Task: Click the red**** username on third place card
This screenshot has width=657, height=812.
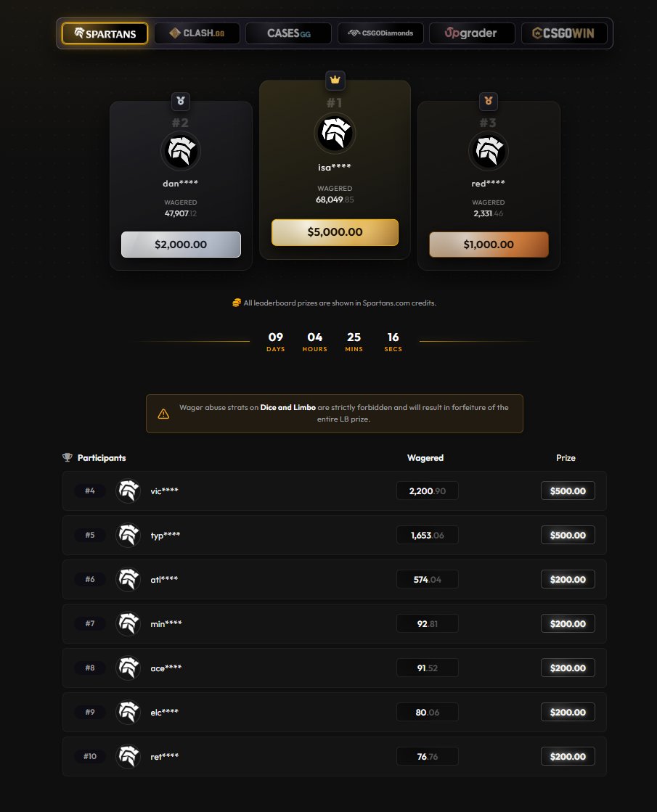Action: click(x=488, y=184)
